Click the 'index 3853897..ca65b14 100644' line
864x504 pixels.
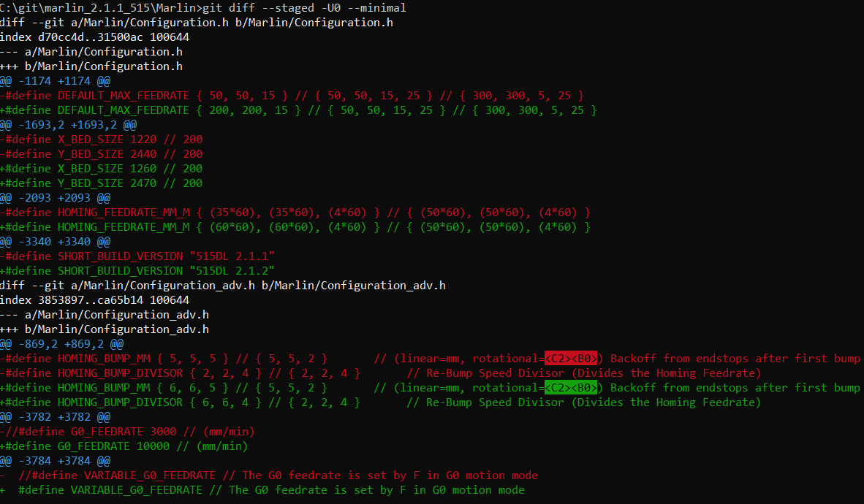pos(95,299)
